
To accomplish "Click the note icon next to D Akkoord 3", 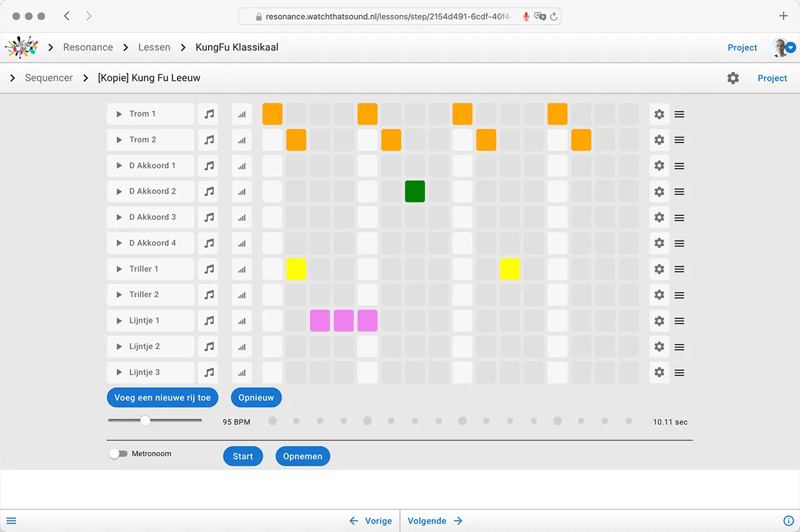I will [x=208, y=217].
